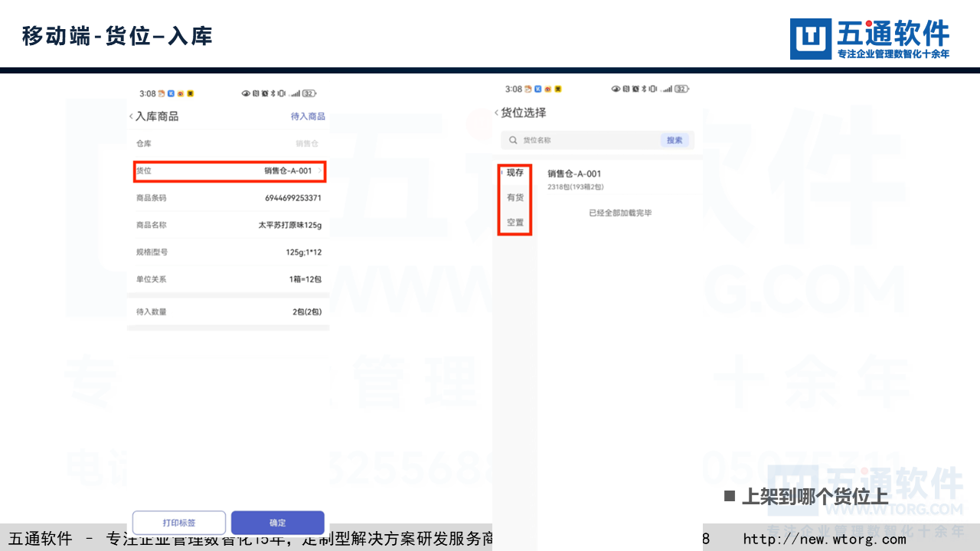Viewport: 980px width, 551px height.
Task: Click the 五通软件 logo at top right
Action: [870, 39]
